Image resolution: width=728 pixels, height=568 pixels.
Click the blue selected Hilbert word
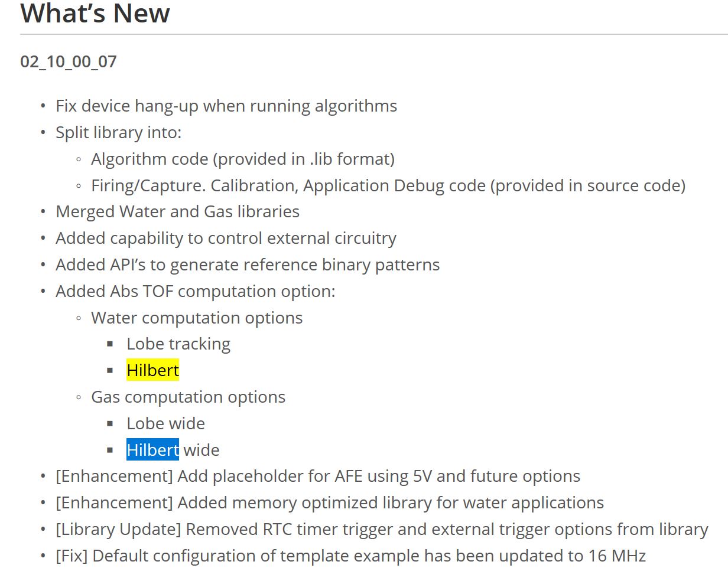[152, 450]
